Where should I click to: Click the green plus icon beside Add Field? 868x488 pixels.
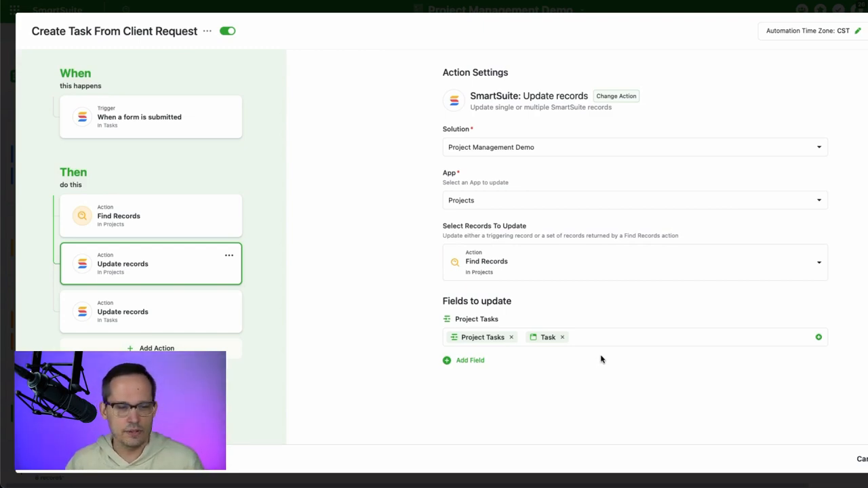[447, 360]
